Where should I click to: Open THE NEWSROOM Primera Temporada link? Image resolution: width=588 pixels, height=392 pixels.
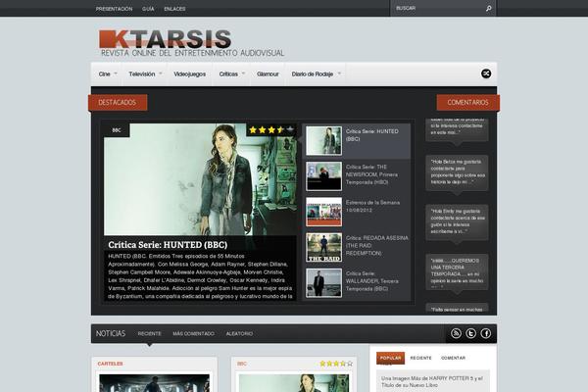tap(371, 174)
